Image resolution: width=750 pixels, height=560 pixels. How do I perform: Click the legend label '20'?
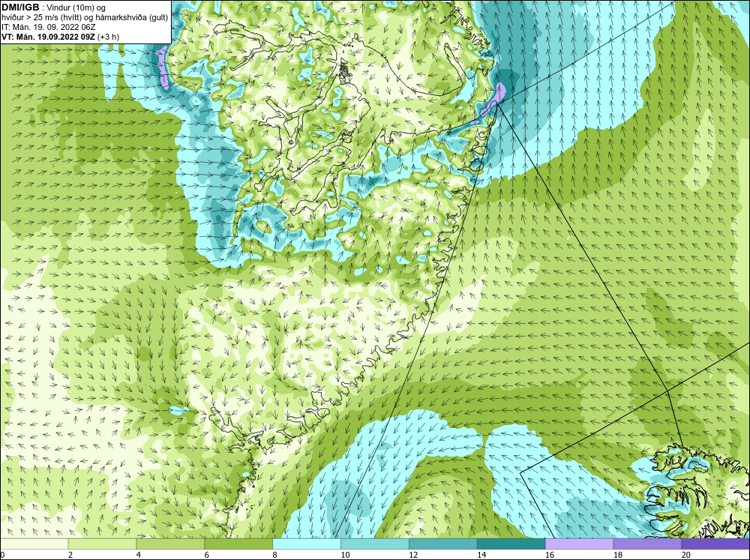click(x=686, y=555)
